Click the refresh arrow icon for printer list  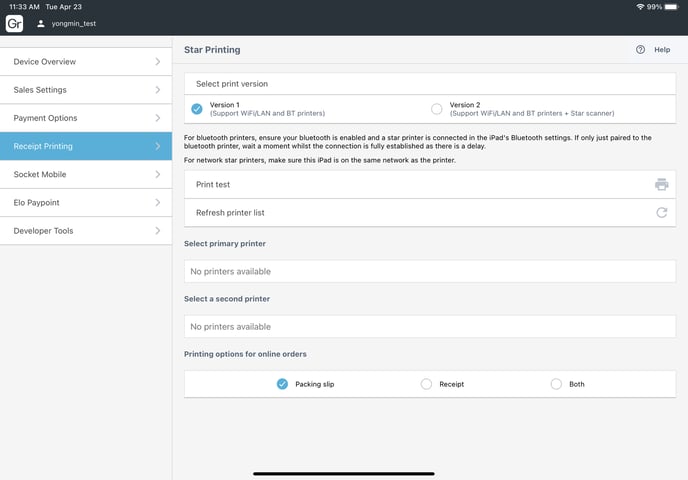click(661, 213)
